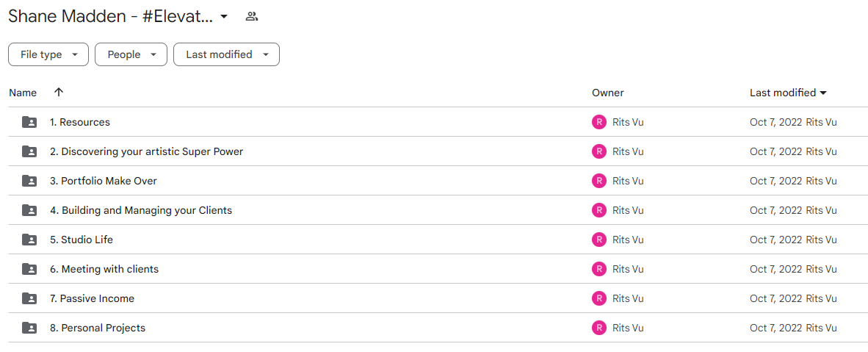Select the folder icon of 7. Passive Income
Screen dimensions: 868x352
(29, 298)
